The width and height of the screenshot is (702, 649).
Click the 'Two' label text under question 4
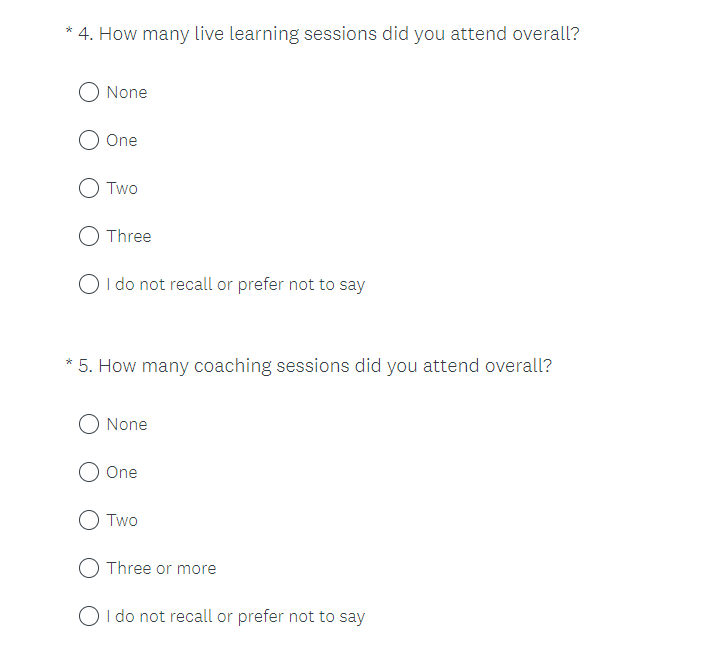click(x=122, y=188)
